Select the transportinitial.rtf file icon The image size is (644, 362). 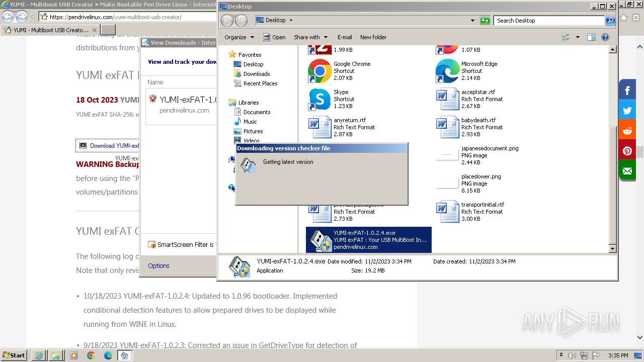coord(447,212)
